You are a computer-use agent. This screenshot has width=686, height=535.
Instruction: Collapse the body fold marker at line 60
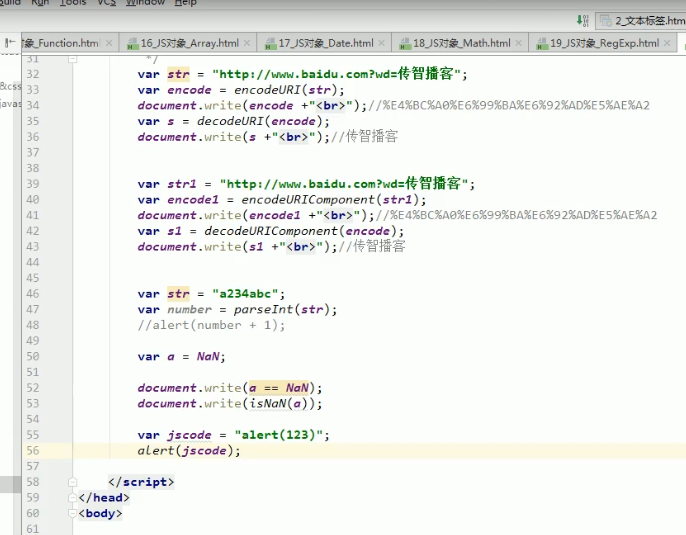(73, 514)
